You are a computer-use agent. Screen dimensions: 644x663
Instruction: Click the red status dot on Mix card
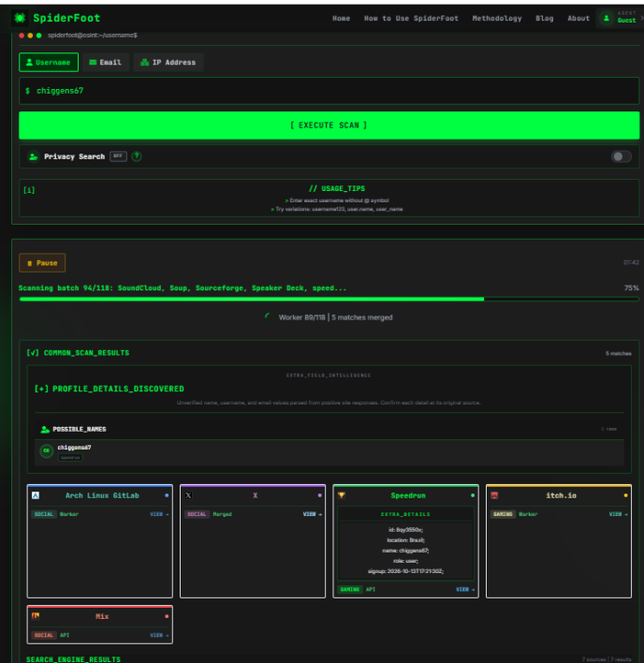[167, 616]
